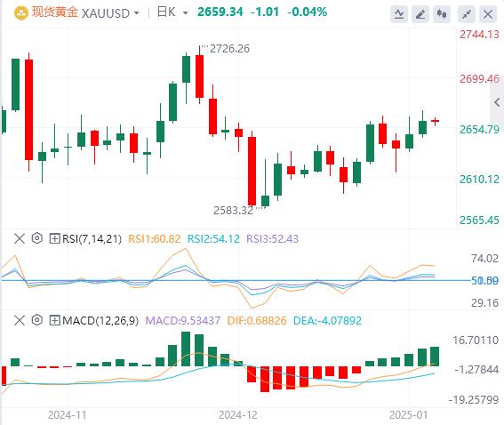Image resolution: width=504 pixels, height=425 pixels.
Task: Select the red candle at the 2726.26 high
Action: pyautogui.click(x=200, y=75)
